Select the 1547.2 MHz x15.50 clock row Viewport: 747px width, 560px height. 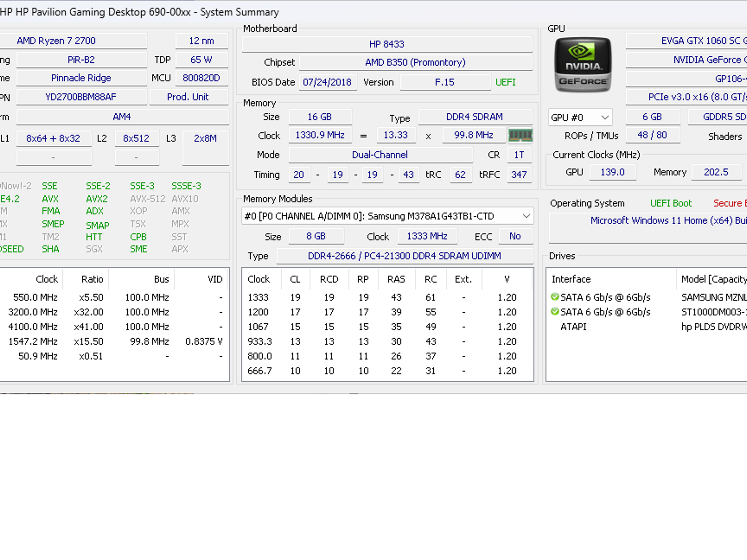[115, 342]
